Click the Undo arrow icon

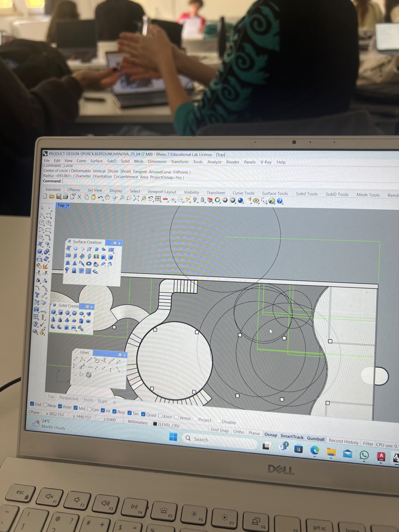(100, 197)
